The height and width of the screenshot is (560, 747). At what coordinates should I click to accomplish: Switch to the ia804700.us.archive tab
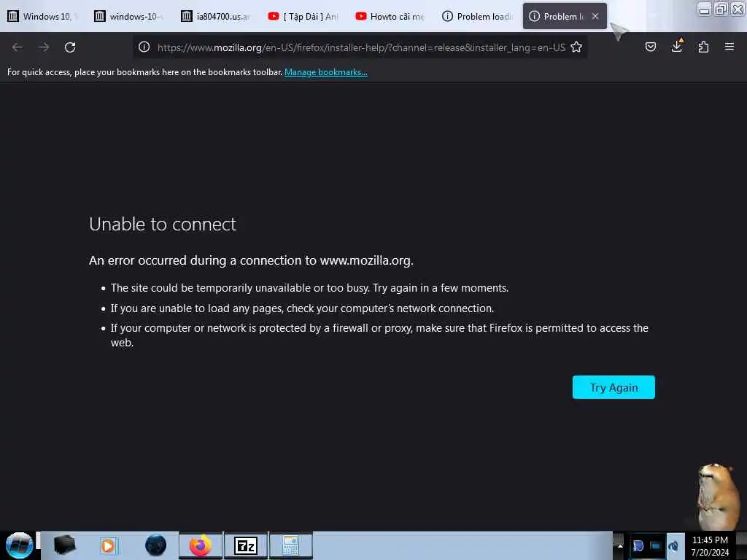tap(217, 16)
